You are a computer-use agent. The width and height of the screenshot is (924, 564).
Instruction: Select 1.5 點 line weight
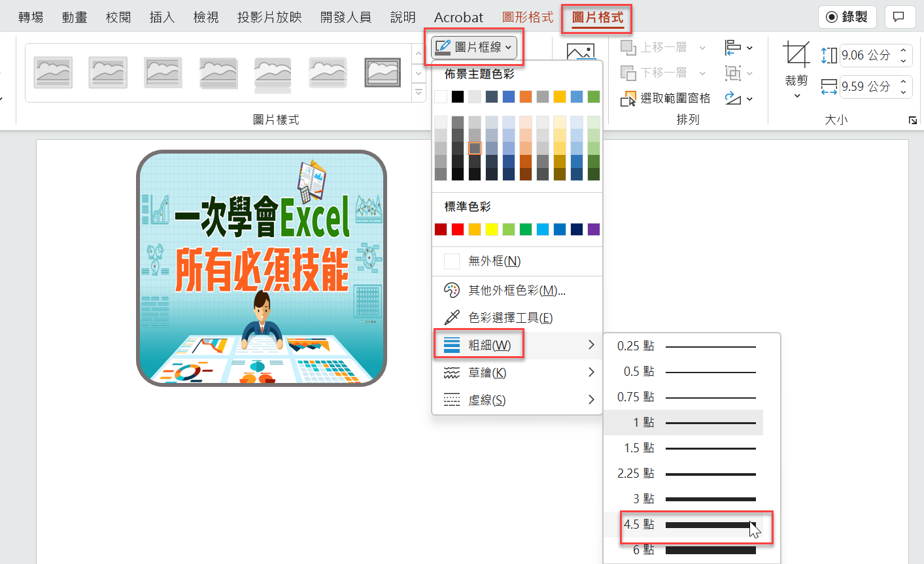point(683,448)
